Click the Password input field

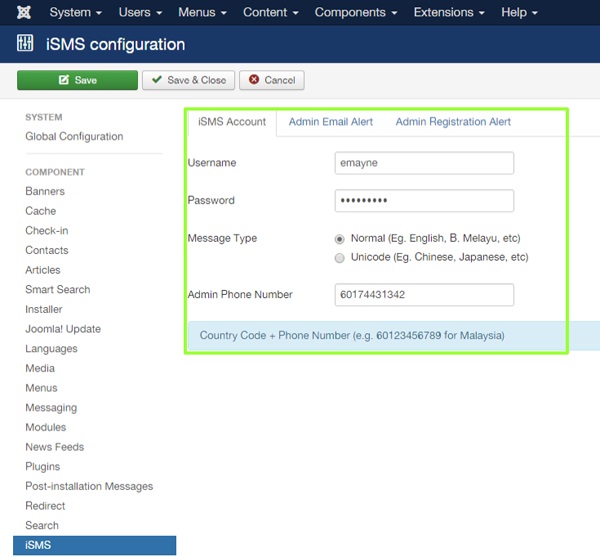coord(424,200)
